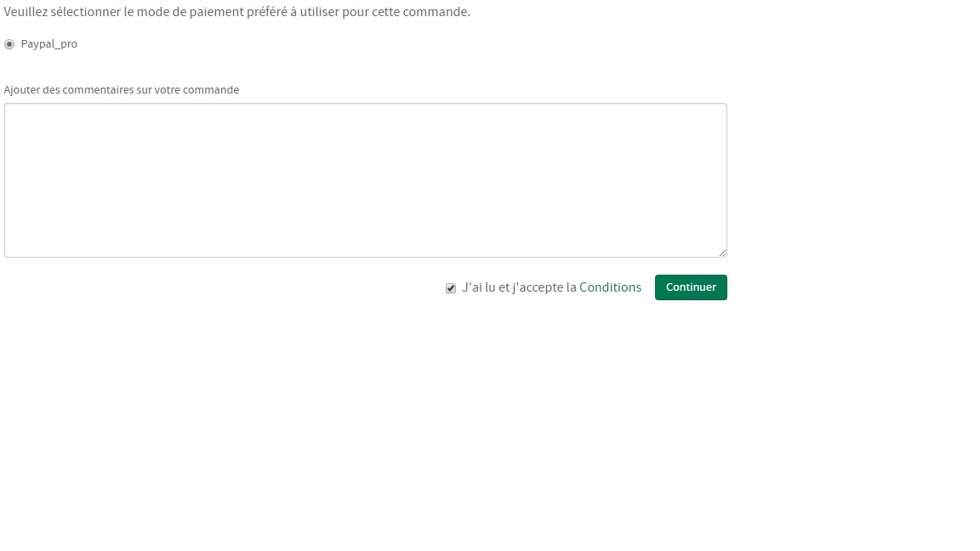Click the Paypal_pro label text
Image resolution: width=980 pixels, height=551 pixels.
[x=48, y=44]
